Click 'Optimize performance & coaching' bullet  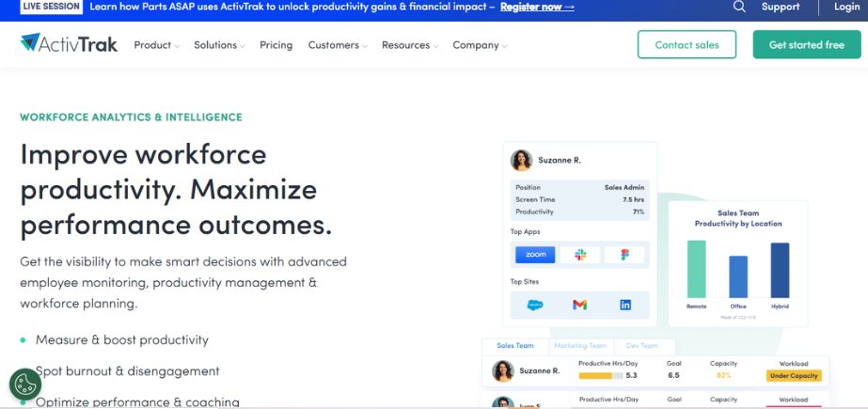click(137, 401)
